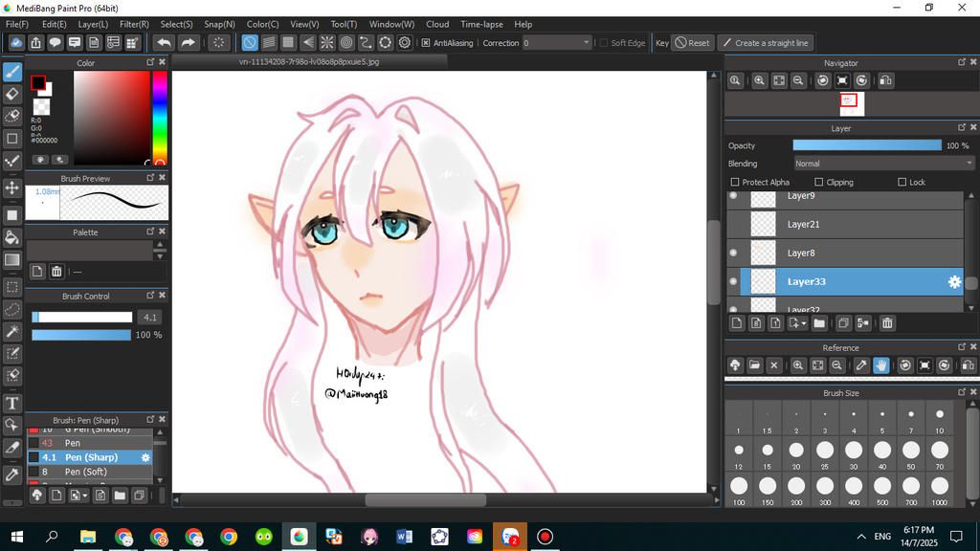Choose the Text tool
The width and height of the screenshot is (980, 551).
[x=12, y=403]
